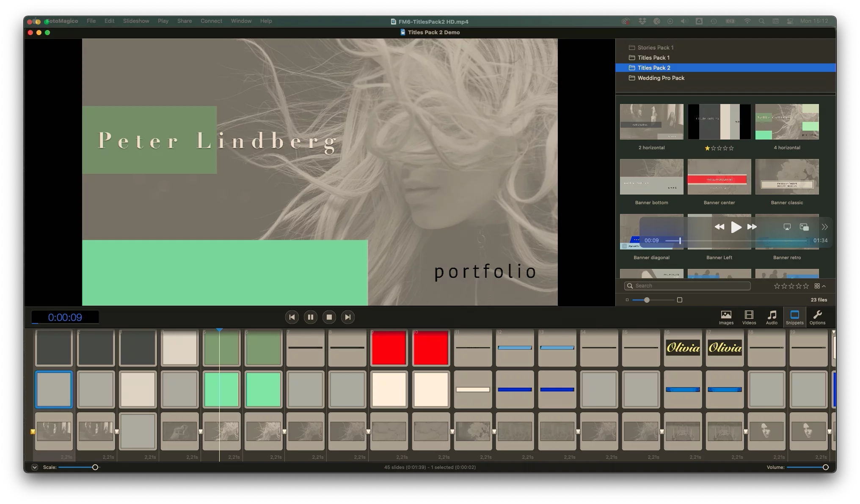Viewport: 860px width, 504px height.
Task: Click the 0:00:09 timecode display
Action: pos(65,317)
